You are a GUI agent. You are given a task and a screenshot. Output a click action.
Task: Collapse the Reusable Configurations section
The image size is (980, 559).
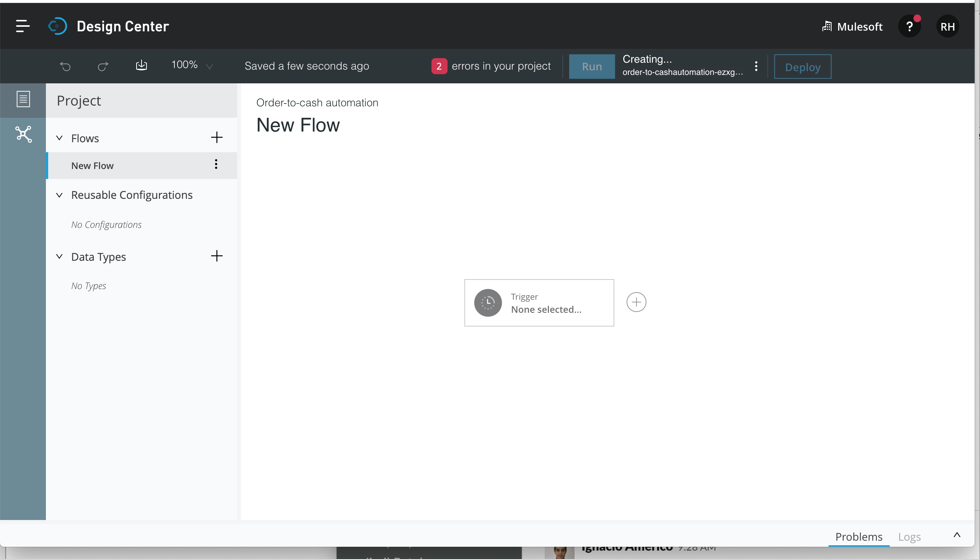60,195
